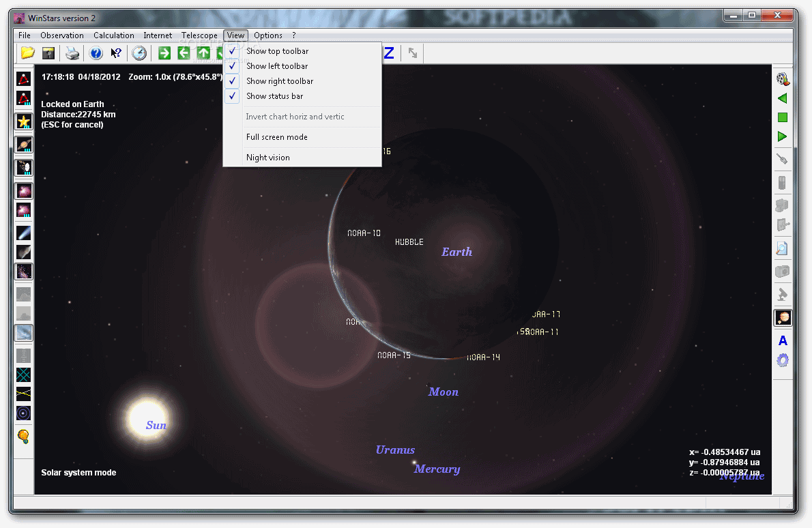
Task: Open the animation film reel icon
Action: click(x=783, y=78)
